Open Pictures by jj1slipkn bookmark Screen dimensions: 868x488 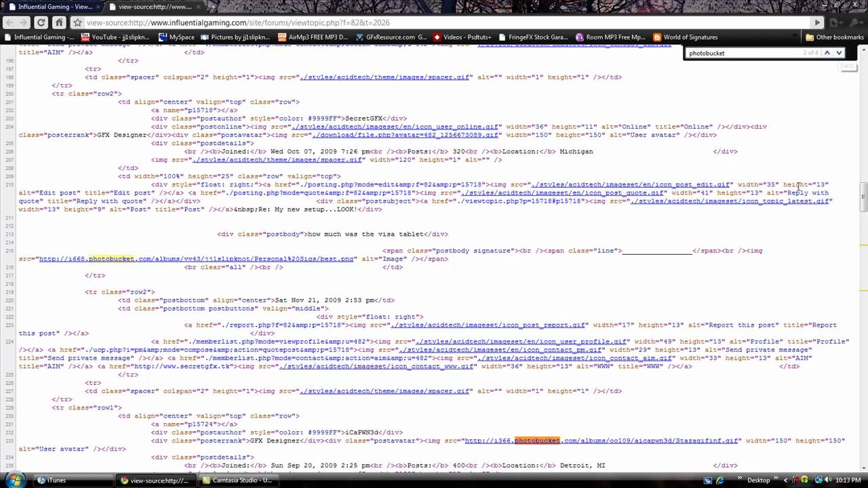click(235, 37)
